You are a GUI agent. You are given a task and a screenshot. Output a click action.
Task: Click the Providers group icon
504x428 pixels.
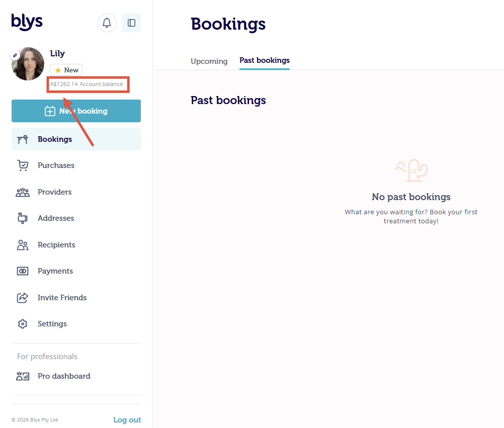coord(23,192)
